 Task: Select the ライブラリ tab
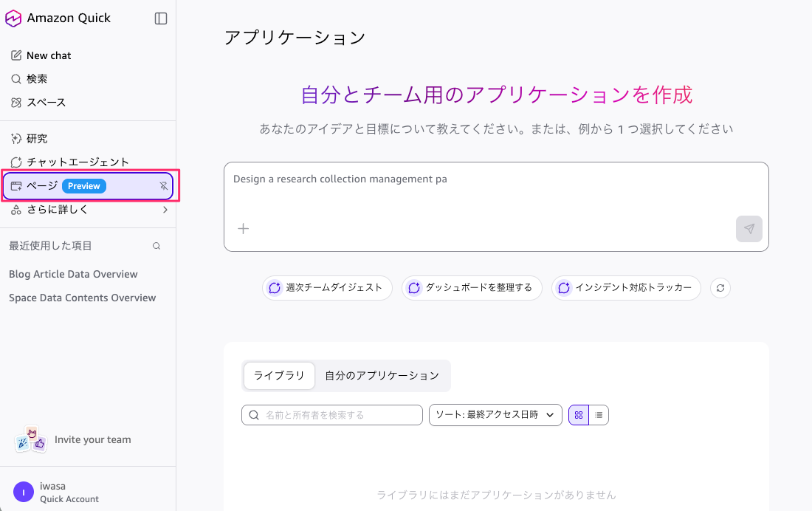(278, 376)
